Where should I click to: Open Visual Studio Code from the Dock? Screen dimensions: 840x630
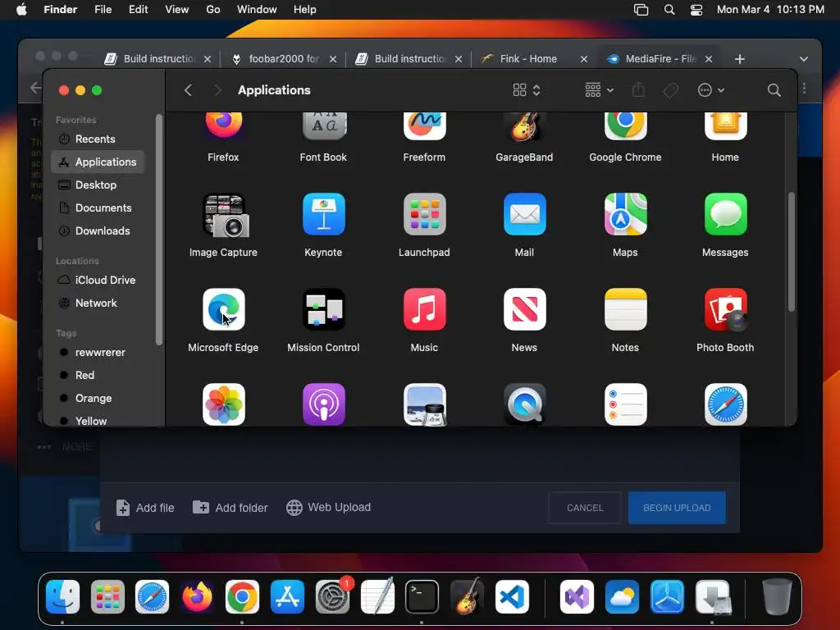(512, 597)
